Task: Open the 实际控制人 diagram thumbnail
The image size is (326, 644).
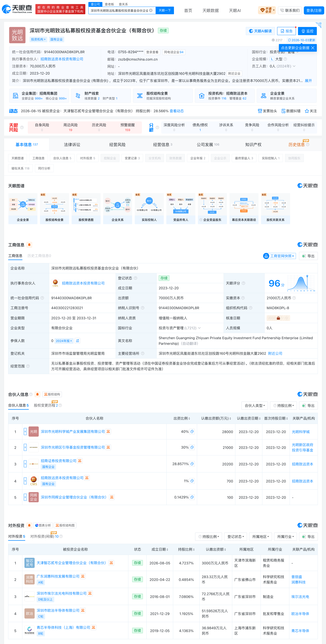Action: pyautogui.click(x=149, y=209)
